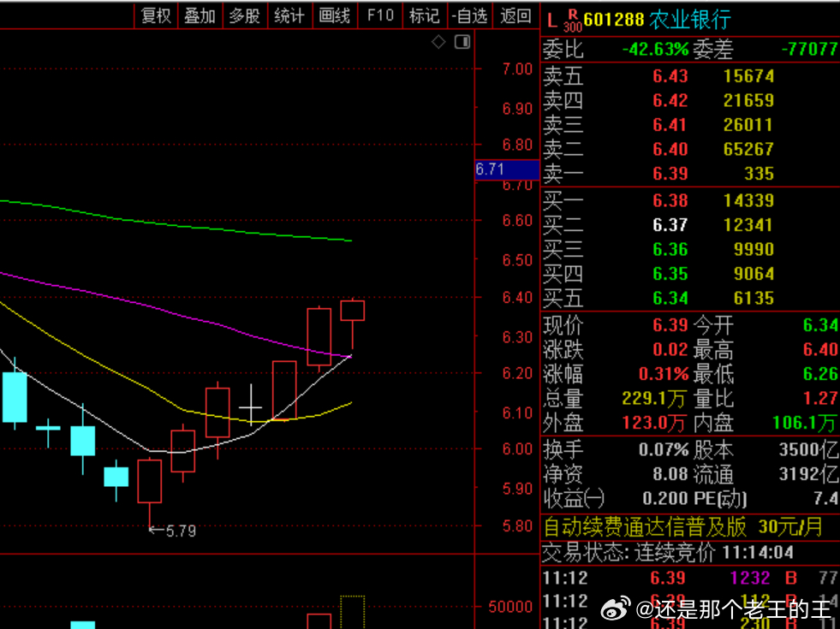Open the 自动续费通达信普及版 promotion link
The height and width of the screenshot is (629, 840).
pyautogui.click(x=683, y=527)
